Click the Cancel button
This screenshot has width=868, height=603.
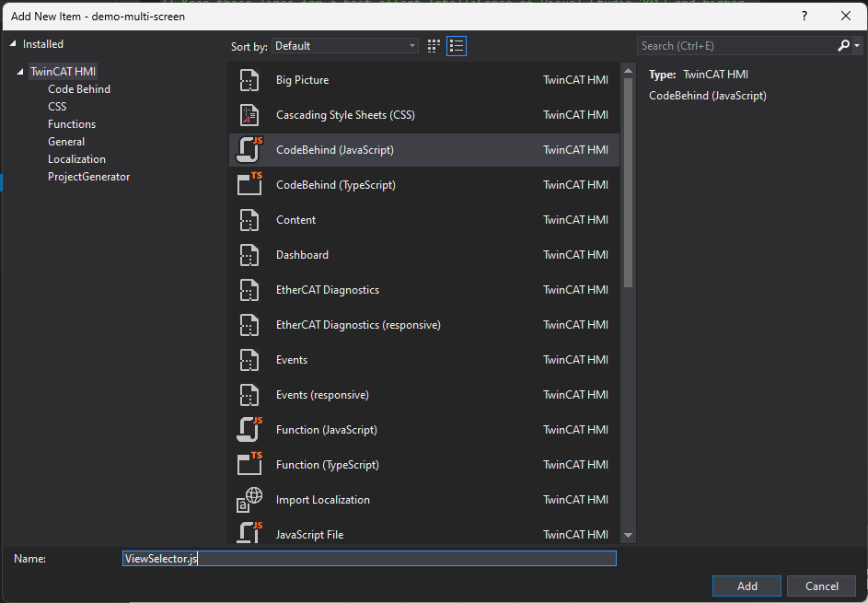tap(821, 586)
